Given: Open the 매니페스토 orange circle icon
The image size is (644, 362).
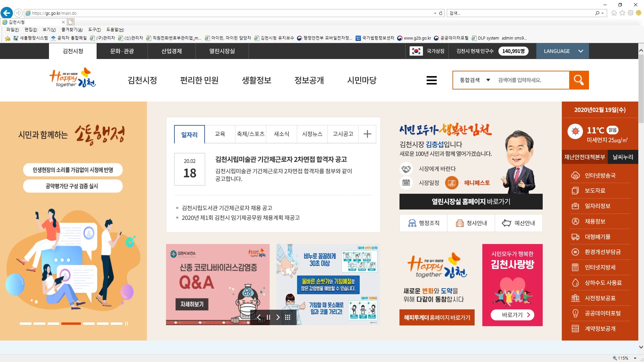Looking at the screenshot, I should pos(451,183).
